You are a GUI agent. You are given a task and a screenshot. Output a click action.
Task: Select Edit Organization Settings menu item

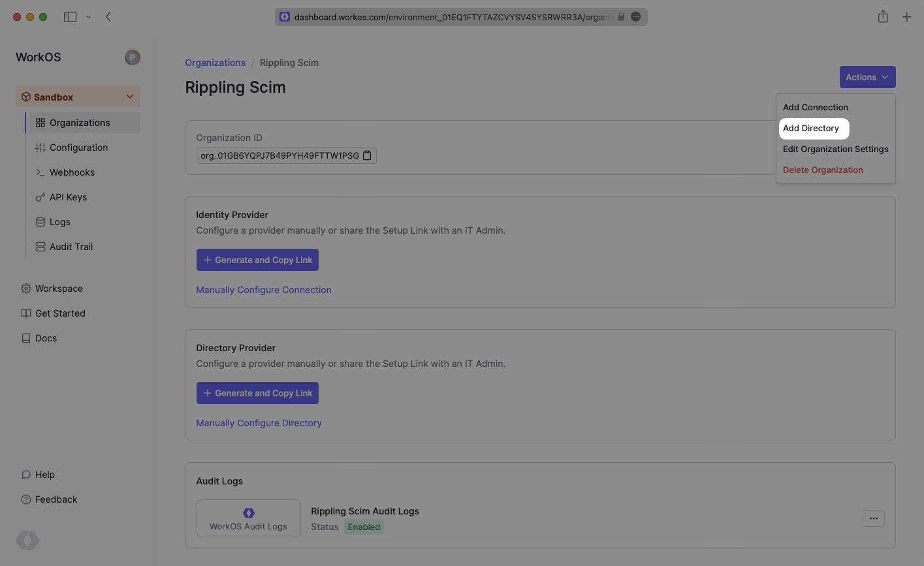tap(835, 149)
